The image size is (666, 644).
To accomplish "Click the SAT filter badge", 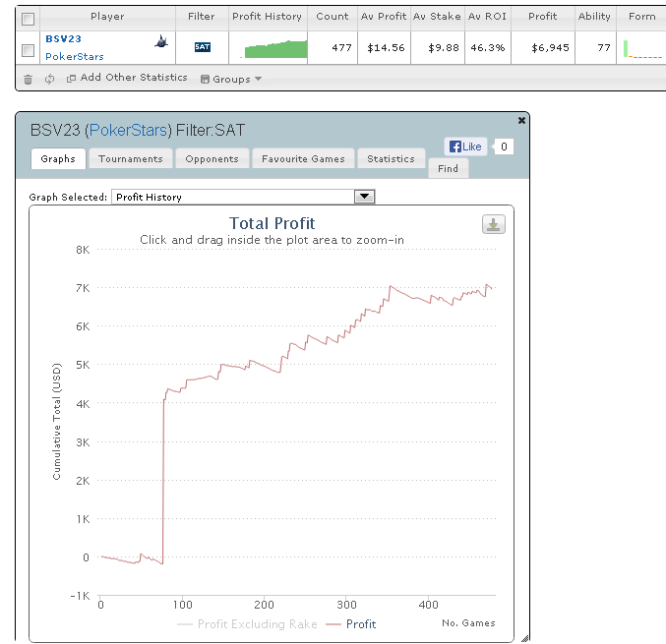I will (x=203, y=47).
